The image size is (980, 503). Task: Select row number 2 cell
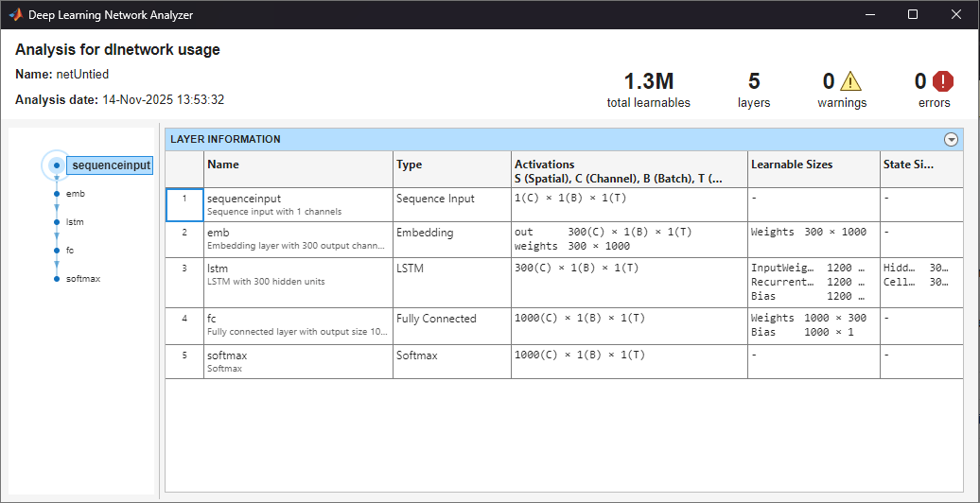[184, 239]
